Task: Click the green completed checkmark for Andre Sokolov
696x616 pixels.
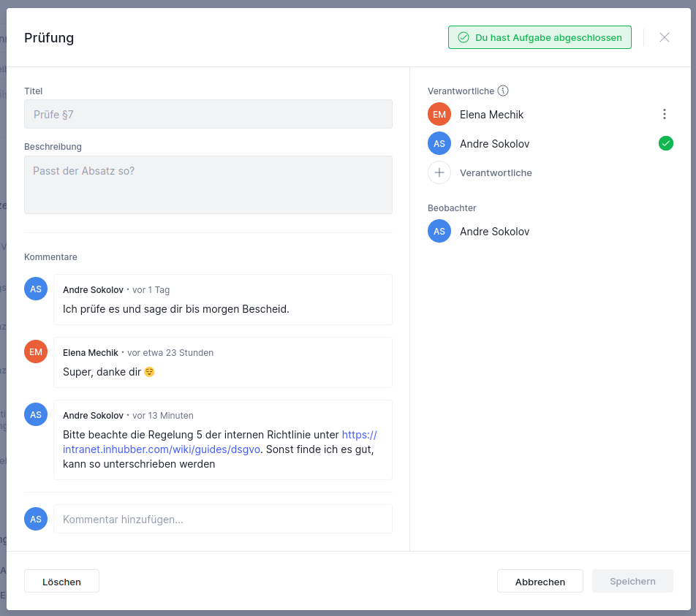Action: click(665, 144)
